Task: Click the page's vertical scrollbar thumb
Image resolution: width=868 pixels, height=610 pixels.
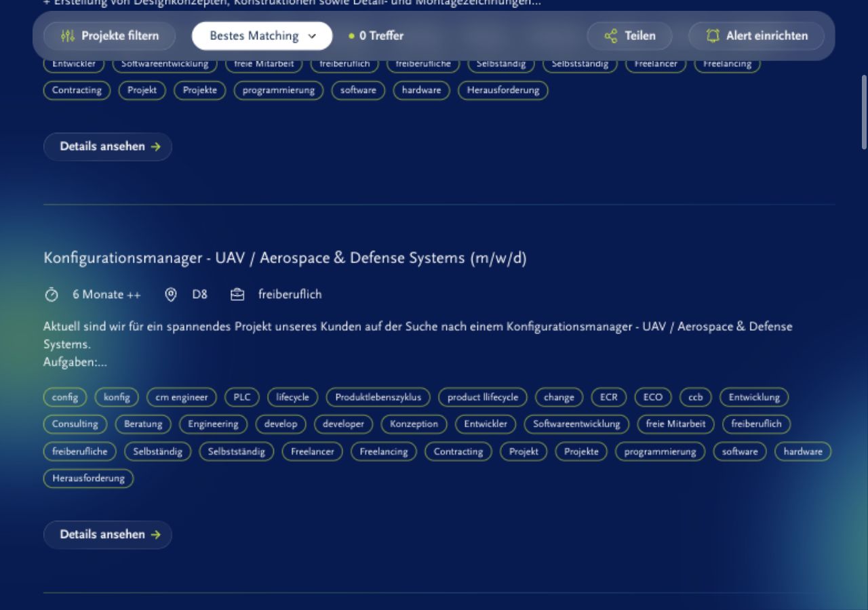Action: click(864, 112)
